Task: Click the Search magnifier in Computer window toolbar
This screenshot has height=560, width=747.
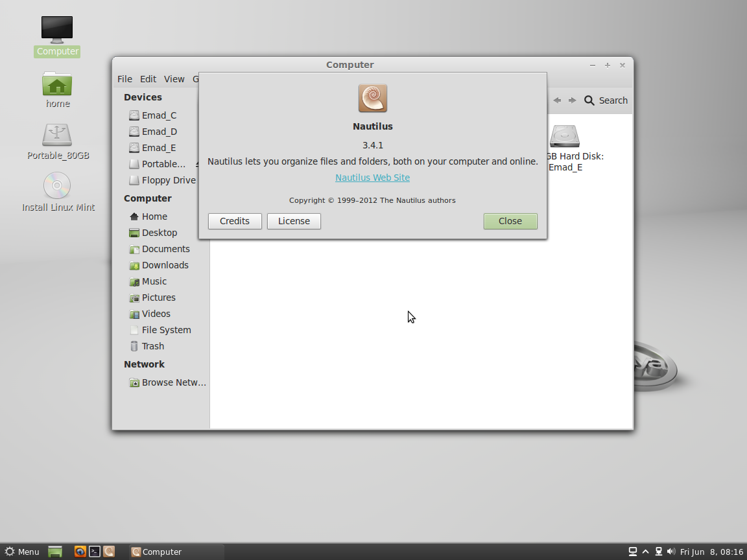Action: [x=589, y=100]
